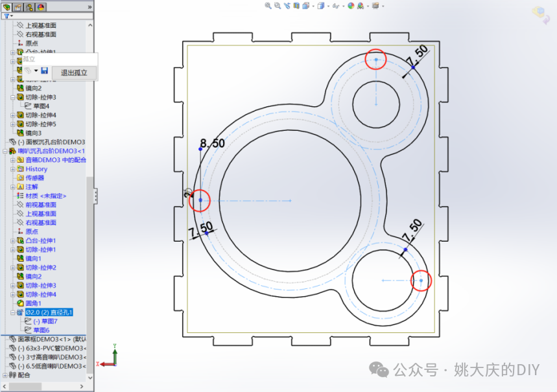Select the (-) 6.5低音喇叭DEMO3 component
The image size is (557, 392).
pyautogui.click(x=52, y=366)
